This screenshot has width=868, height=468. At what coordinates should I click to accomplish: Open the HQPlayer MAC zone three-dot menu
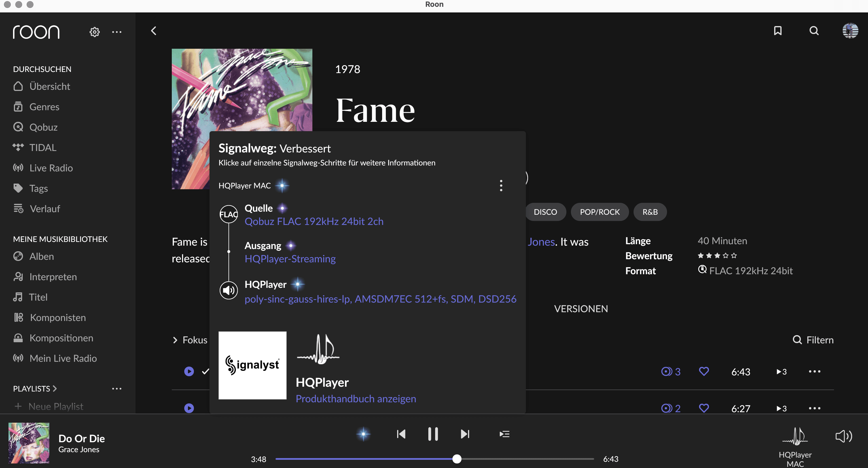coord(501,186)
